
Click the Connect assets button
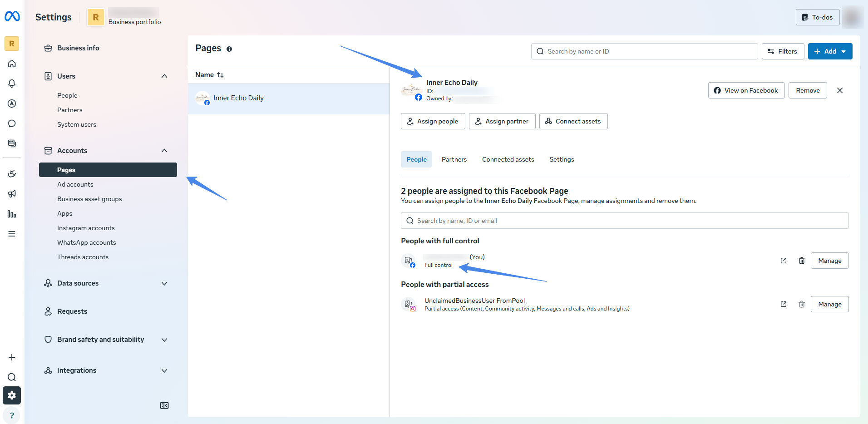[573, 121]
